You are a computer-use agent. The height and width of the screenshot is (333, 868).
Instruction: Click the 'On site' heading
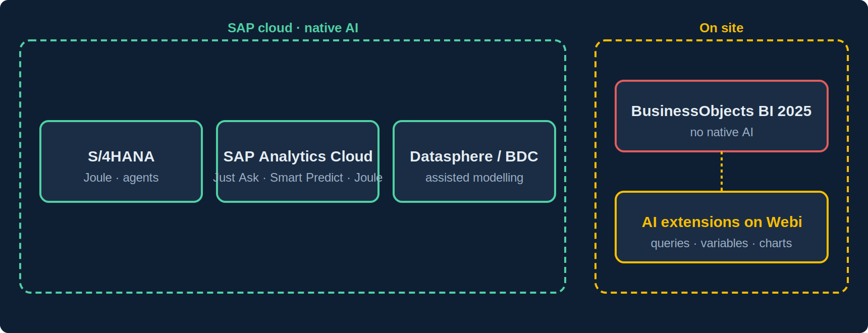tap(722, 28)
